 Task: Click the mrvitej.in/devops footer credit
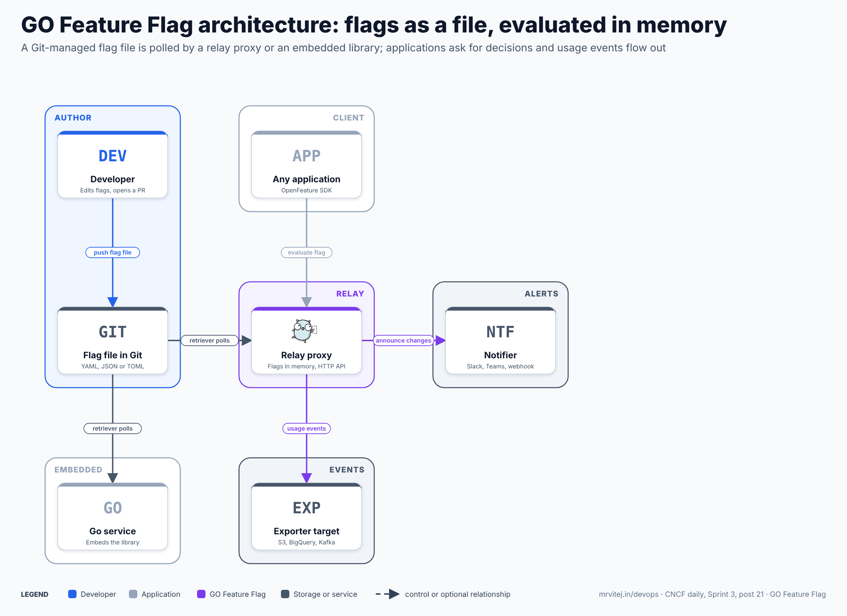click(712, 594)
